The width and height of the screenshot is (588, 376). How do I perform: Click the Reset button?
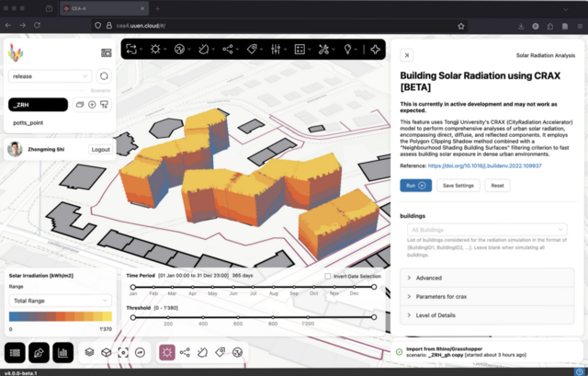click(497, 186)
